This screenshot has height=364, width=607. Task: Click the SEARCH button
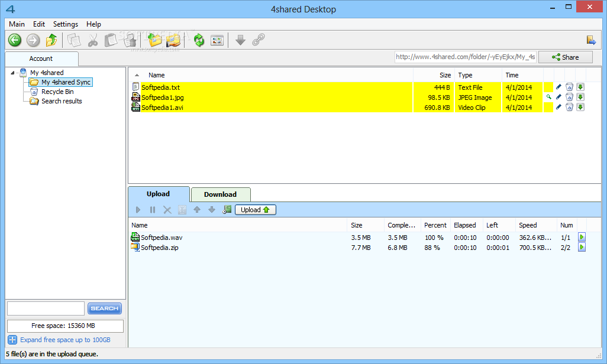coord(105,308)
